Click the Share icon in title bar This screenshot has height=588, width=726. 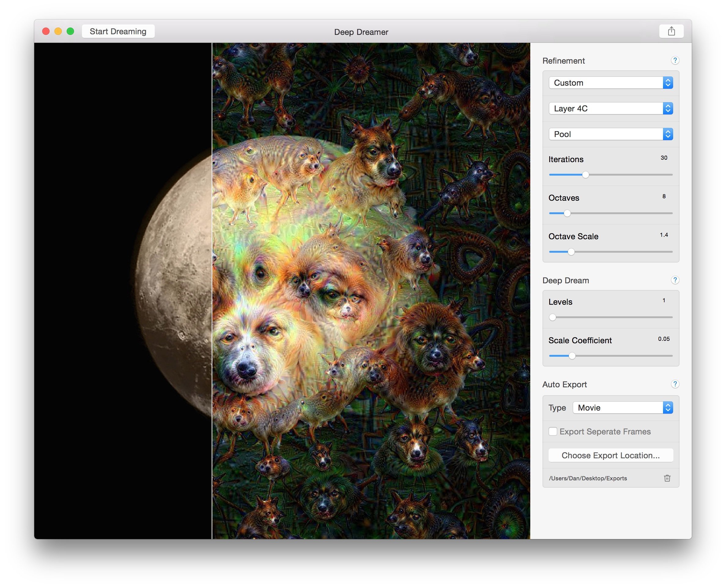click(x=671, y=31)
